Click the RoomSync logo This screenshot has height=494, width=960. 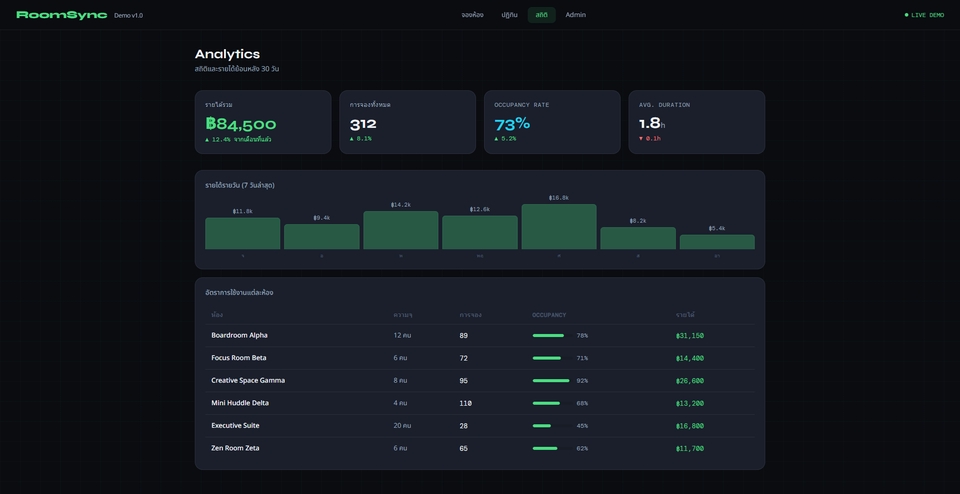tap(62, 15)
